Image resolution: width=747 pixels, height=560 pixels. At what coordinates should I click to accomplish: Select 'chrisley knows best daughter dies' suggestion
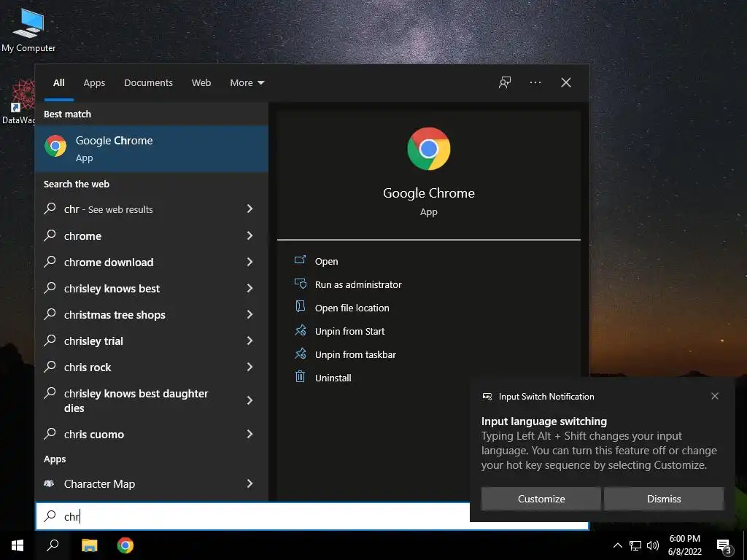tap(136, 400)
